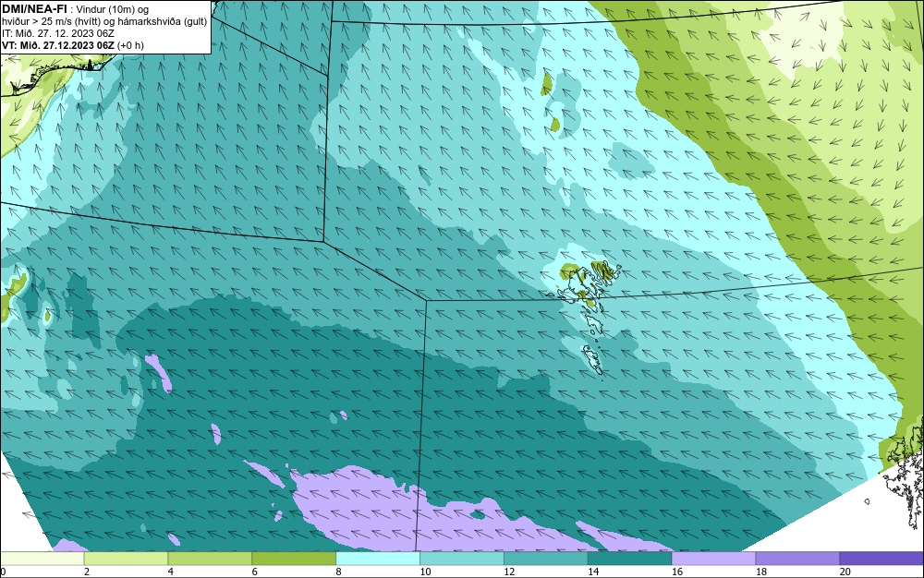Click the 4–6 m/s green legend swatch

210,559
